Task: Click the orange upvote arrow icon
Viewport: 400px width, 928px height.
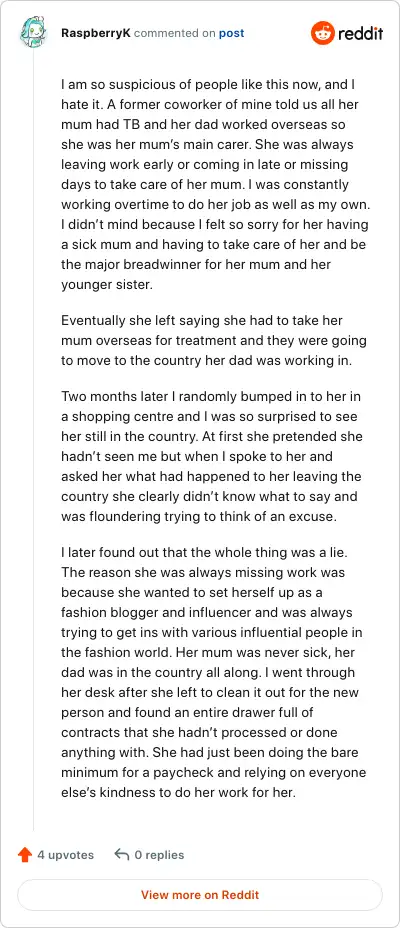Action: pos(25,855)
